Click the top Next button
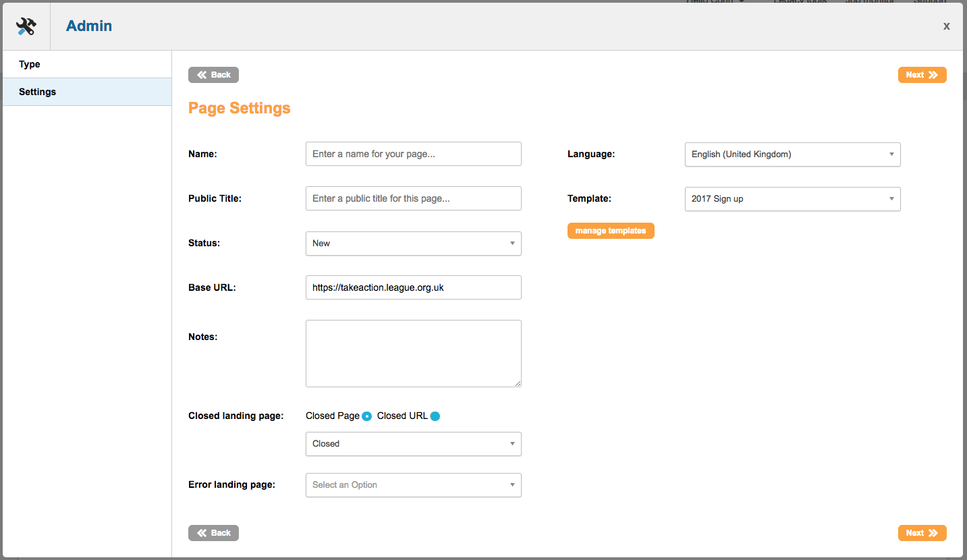This screenshot has width=967, height=560. tap(922, 75)
